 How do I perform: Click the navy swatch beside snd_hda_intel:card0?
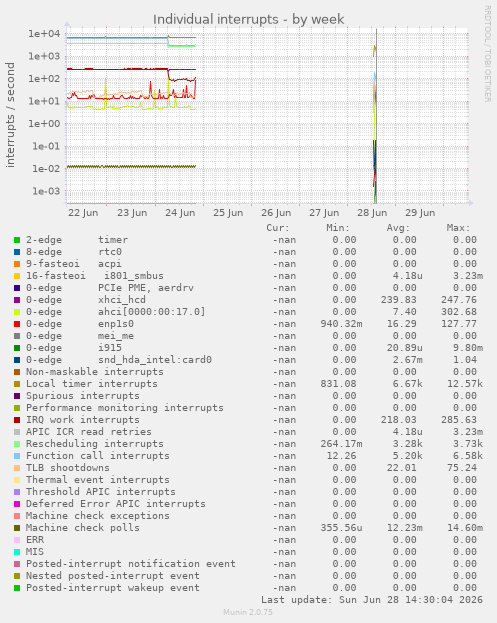pyautogui.click(x=17, y=360)
